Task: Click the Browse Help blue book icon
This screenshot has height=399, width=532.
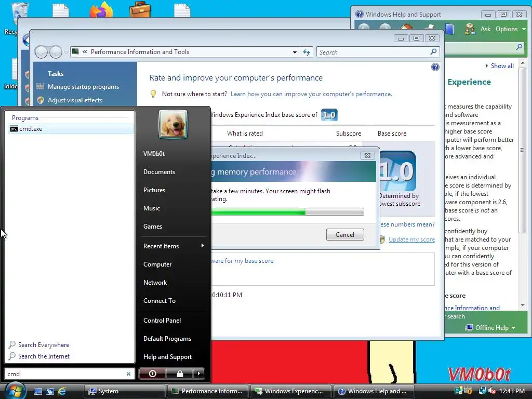Action: click(449, 29)
